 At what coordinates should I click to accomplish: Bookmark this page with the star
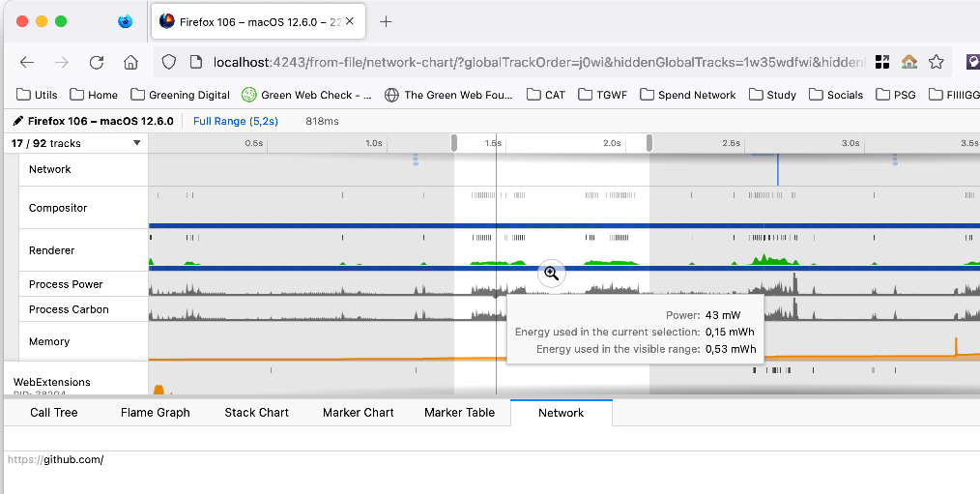pos(936,62)
